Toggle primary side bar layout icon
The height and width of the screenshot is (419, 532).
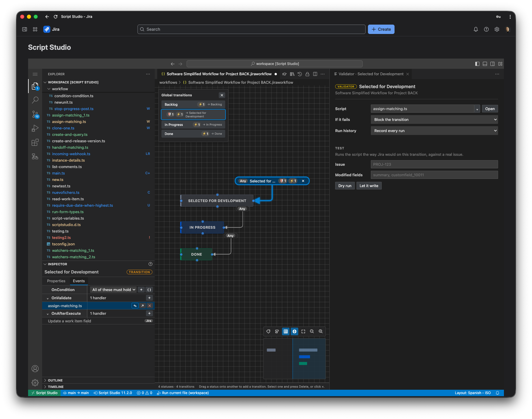(x=477, y=64)
